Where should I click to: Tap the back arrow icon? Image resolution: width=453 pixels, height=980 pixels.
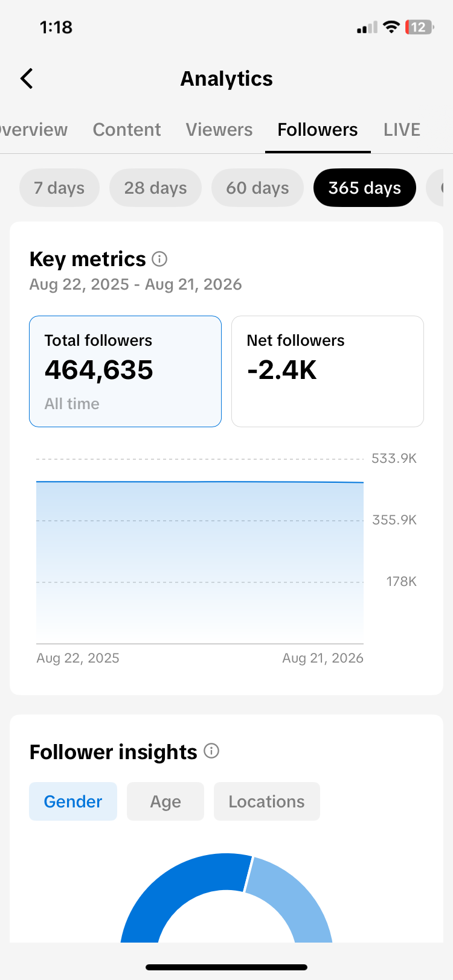click(27, 78)
